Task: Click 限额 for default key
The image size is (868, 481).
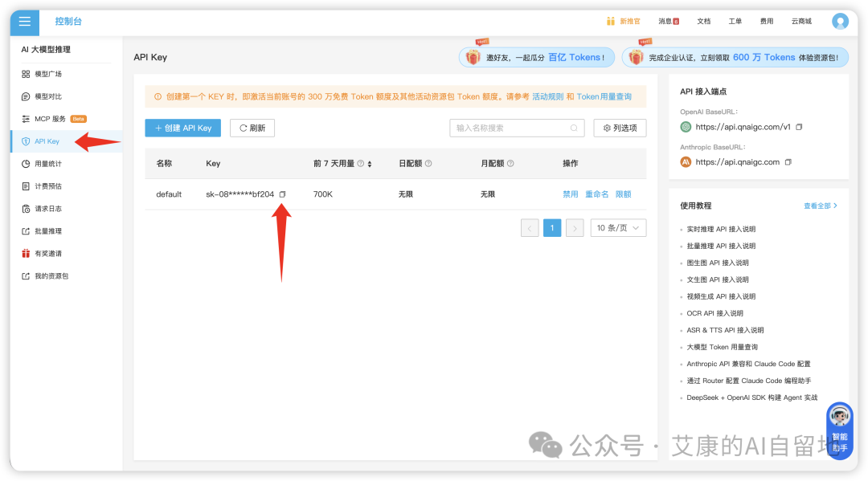Action: [x=624, y=194]
